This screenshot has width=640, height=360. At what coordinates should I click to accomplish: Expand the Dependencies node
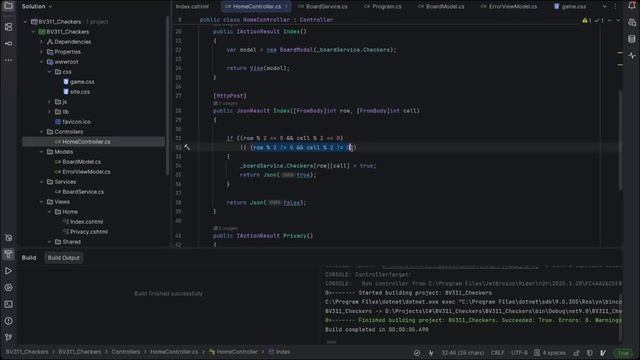click(41, 42)
